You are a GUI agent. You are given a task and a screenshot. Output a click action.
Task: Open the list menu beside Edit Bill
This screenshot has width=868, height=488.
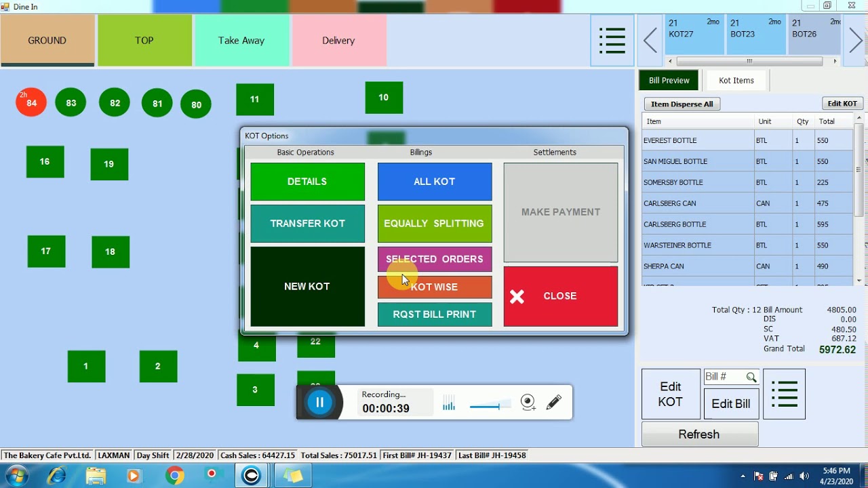pyautogui.click(x=784, y=394)
